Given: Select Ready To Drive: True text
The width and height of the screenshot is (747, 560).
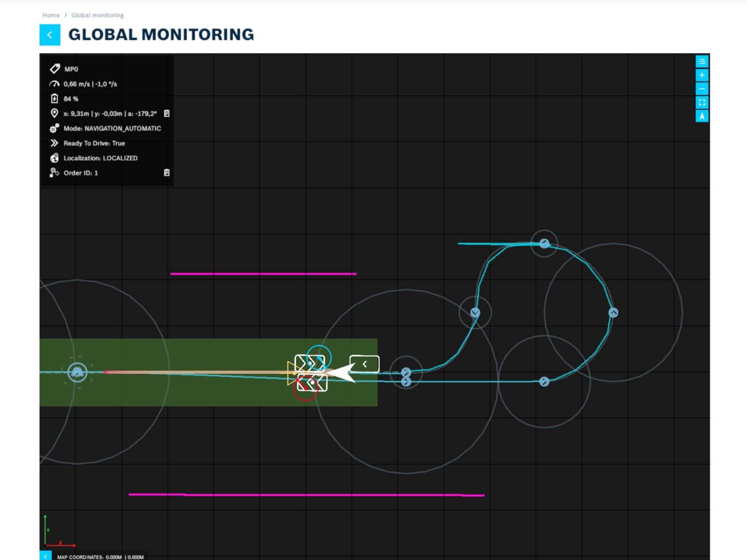Looking at the screenshot, I should pyautogui.click(x=94, y=143).
